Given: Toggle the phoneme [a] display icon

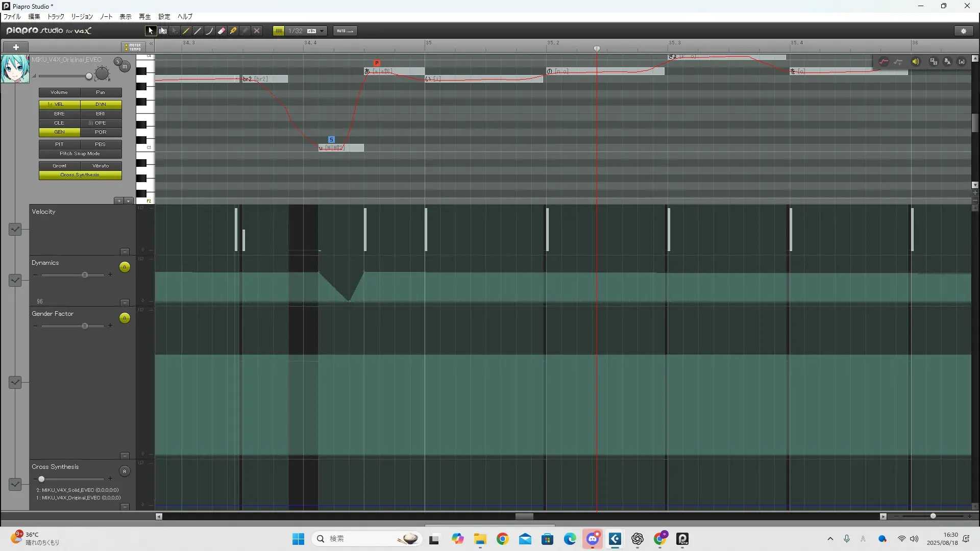Looking at the screenshot, I should click(962, 62).
